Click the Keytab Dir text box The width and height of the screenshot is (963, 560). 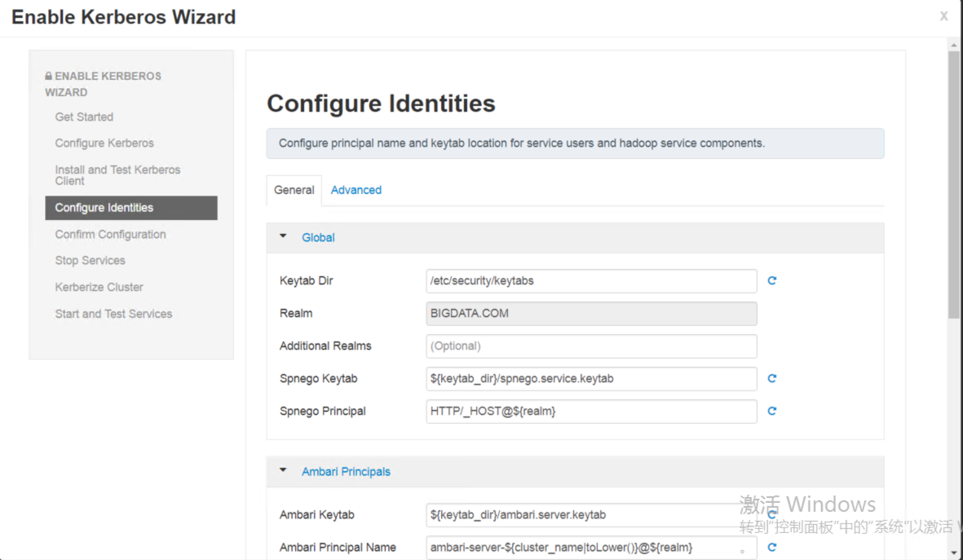pyautogui.click(x=590, y=280)
